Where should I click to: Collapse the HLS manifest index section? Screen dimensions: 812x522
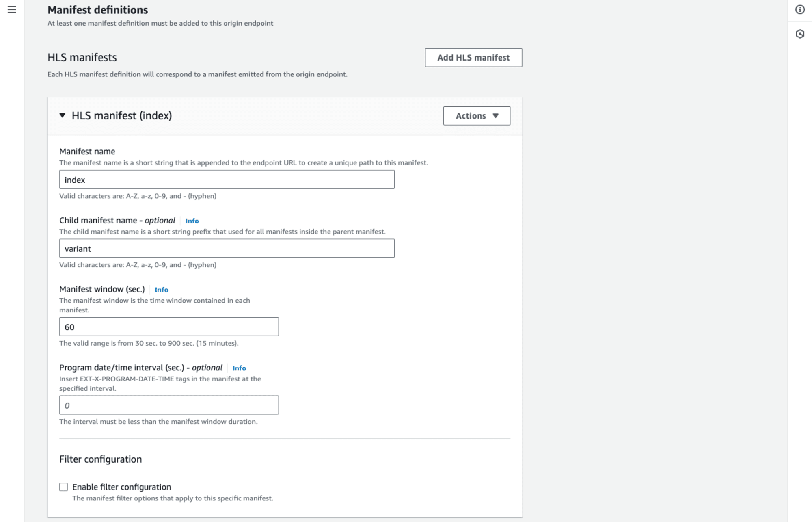pyautogui.click(x=63, y=115)
